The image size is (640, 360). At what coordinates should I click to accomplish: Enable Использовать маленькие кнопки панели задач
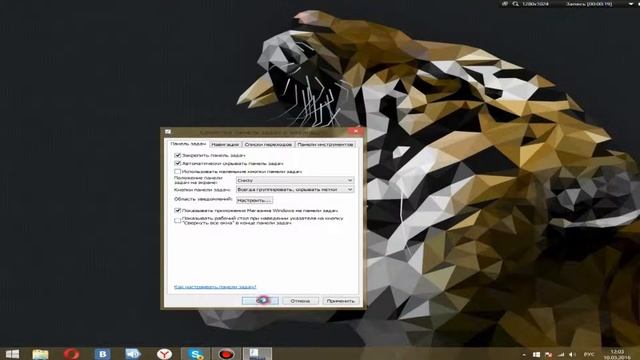pyautogui.click(x=178, y=171)
